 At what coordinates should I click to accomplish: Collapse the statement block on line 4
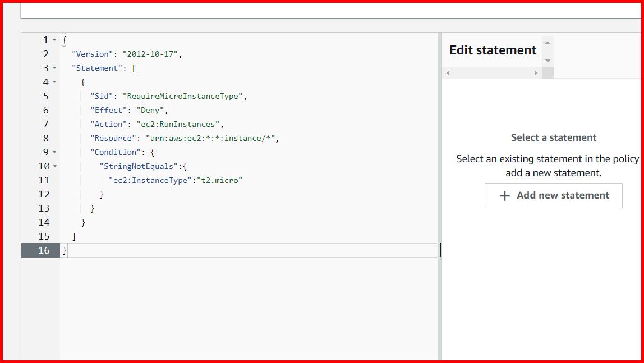click(54, 81)
